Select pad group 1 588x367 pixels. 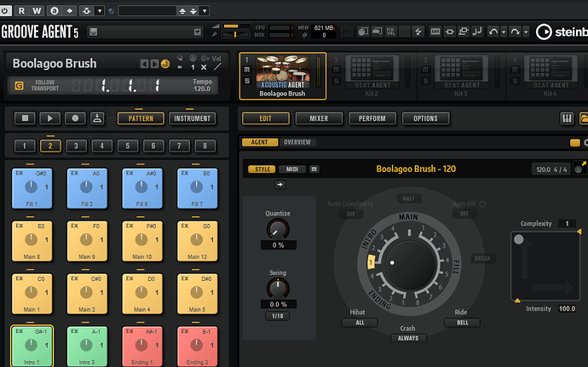click(25, 146)
